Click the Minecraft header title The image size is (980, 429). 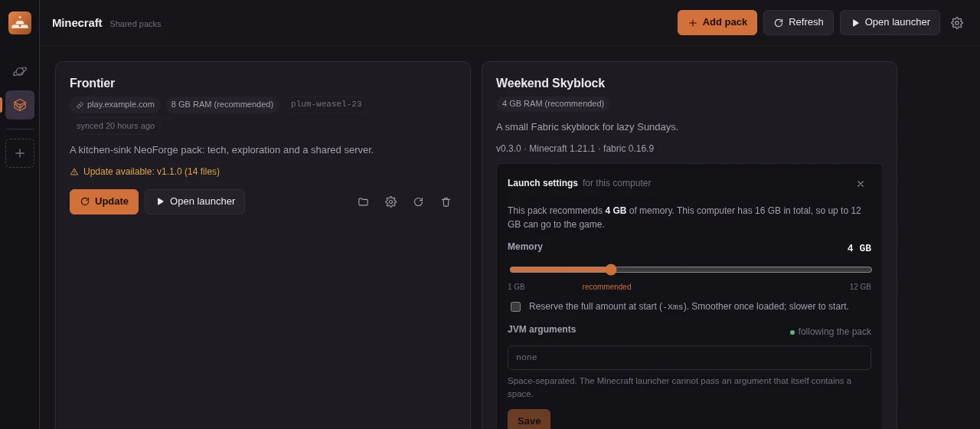pos(77,23)
